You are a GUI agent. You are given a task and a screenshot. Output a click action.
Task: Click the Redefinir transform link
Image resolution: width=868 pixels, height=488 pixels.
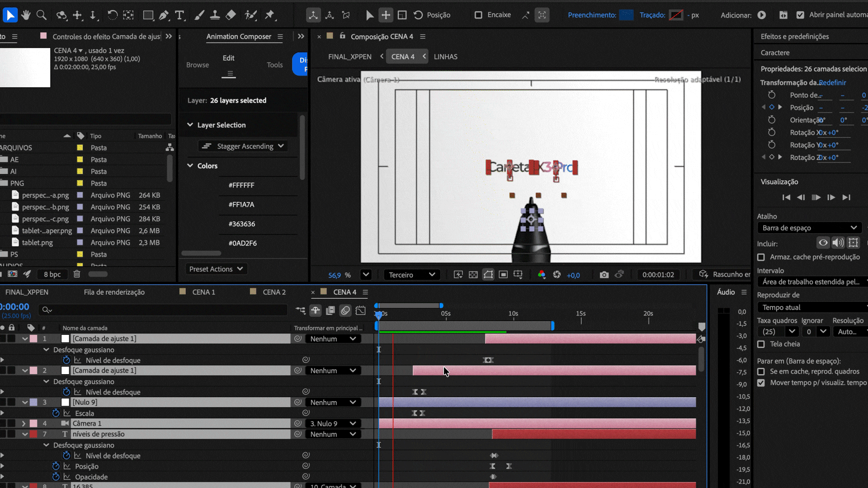(832, 82)
